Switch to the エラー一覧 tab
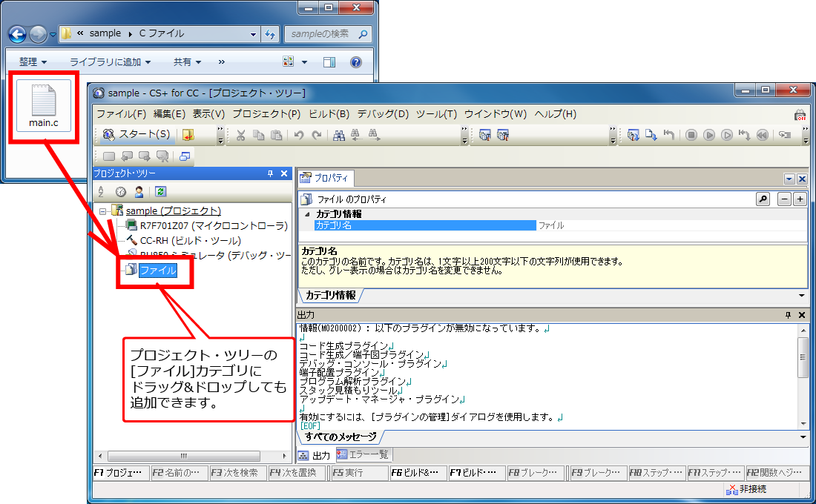The height and width of the screenshot is (504, 816). (x=363, y=455)
